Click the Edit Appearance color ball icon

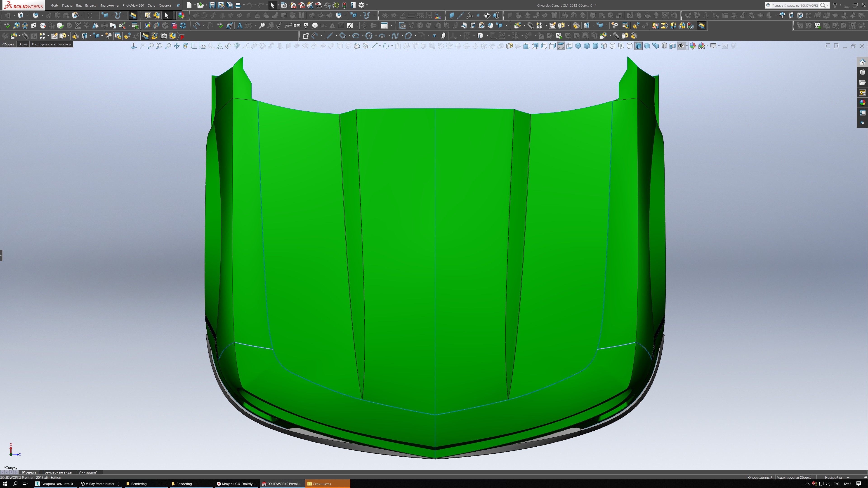(692, 46)
